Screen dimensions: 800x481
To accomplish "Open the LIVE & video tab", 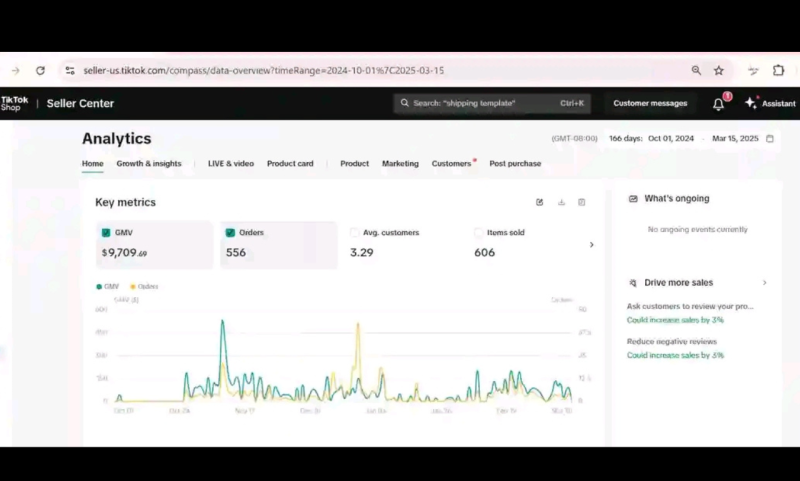I will (230, 163).
